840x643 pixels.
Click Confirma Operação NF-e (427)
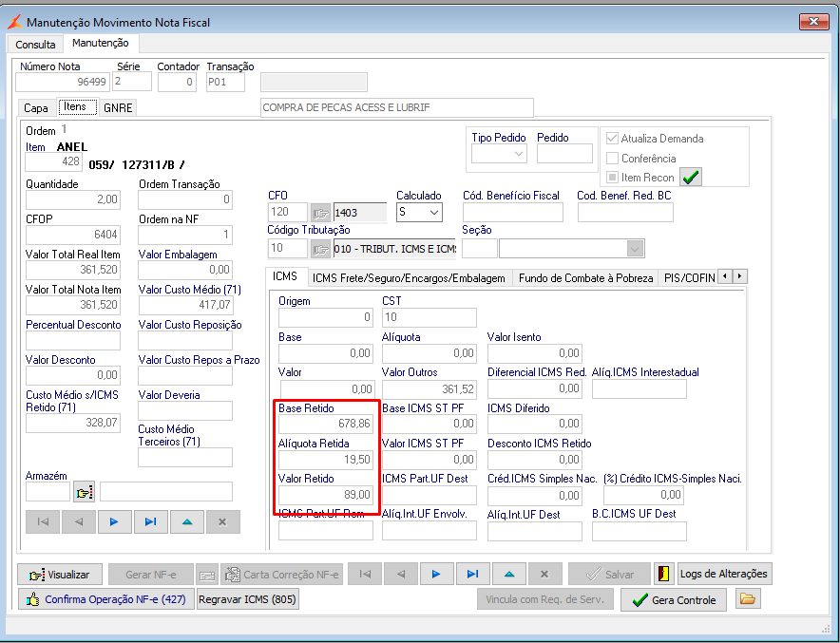106,599
